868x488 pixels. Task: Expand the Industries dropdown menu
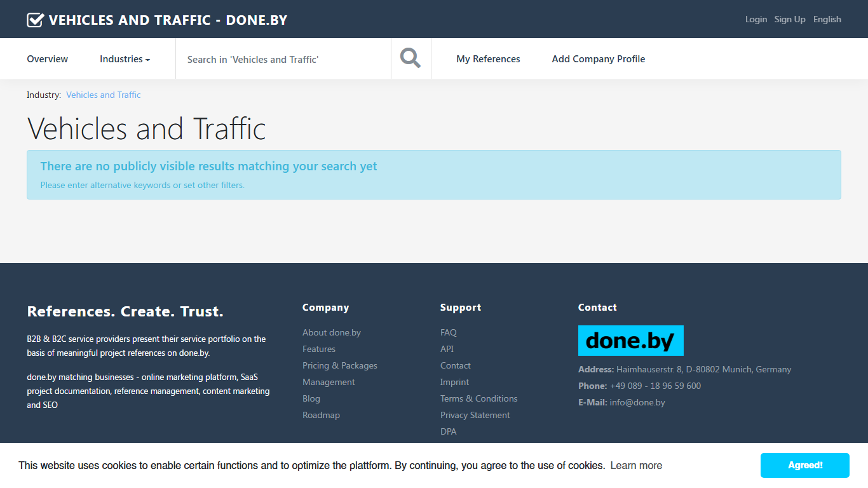point(125,59)
